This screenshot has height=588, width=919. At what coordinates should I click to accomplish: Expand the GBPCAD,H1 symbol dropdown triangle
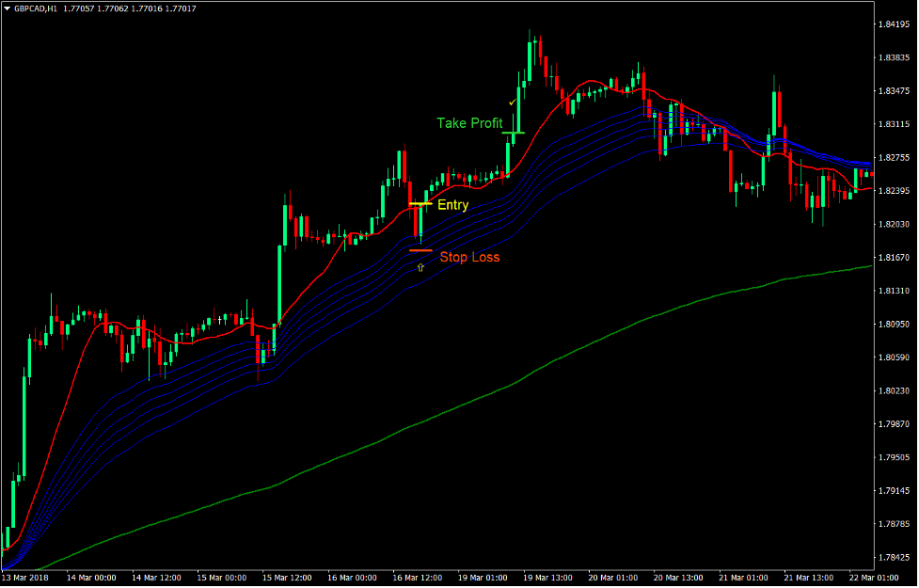8,8
